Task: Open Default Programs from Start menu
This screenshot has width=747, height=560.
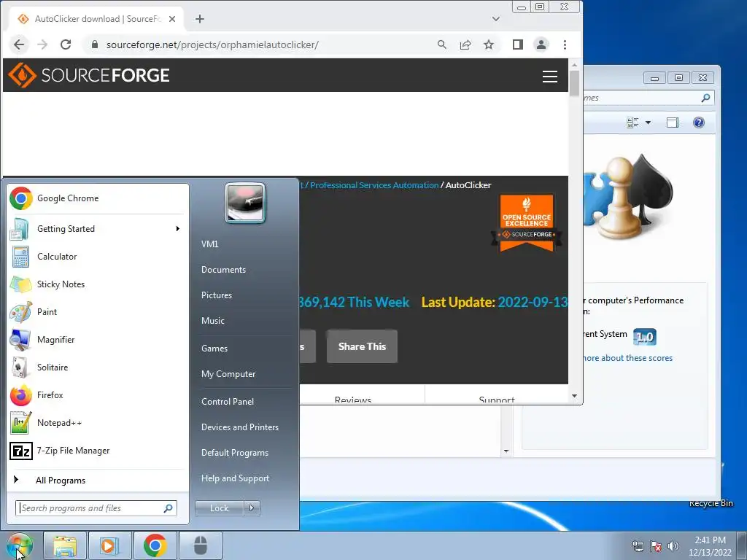Action: coord(234,453)
